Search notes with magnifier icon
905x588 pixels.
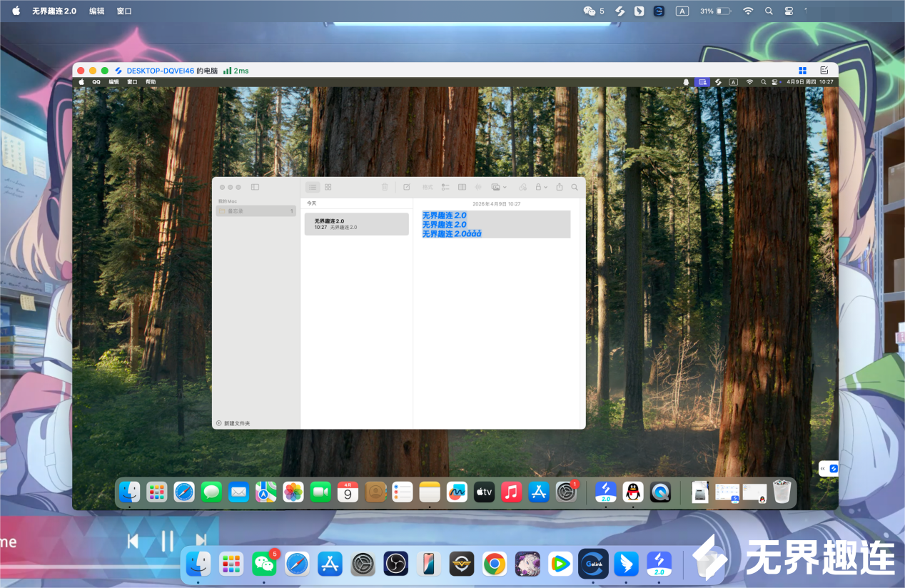pyautogui.click(x=575, y=187)
